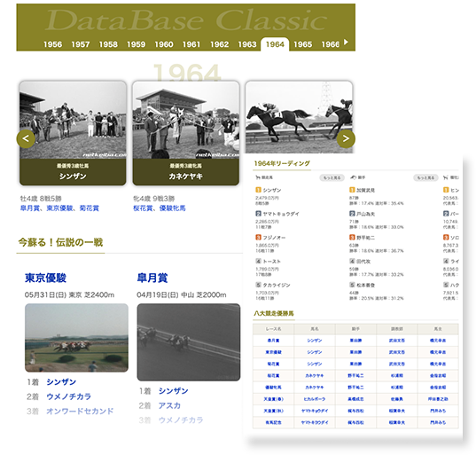Click もっと見る button for 競走馬 ranking
The height and width of the screenshot is (455, 476).
332,178
